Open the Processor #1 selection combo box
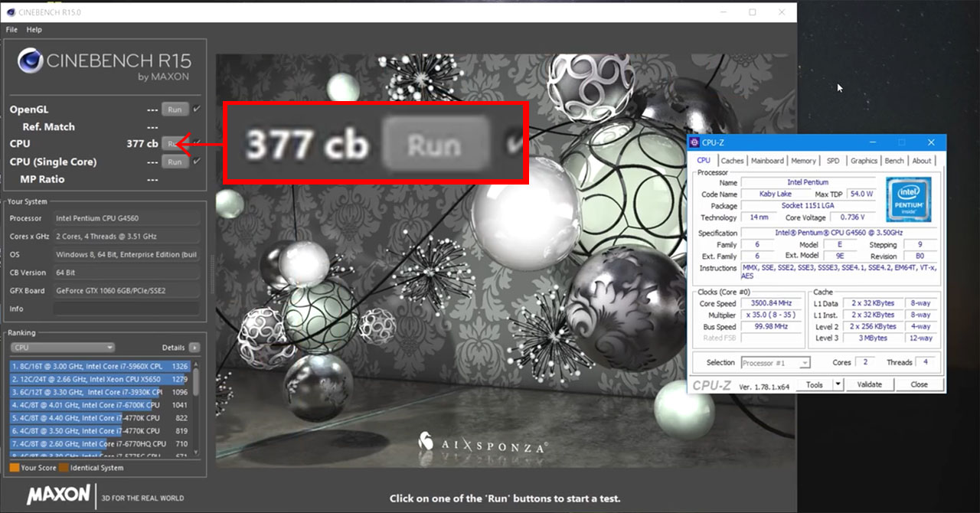 coord(775,362)
